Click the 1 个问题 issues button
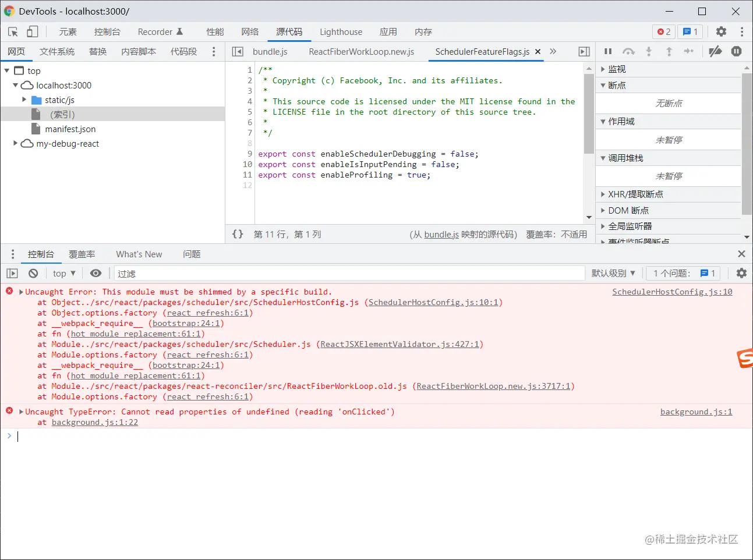Image resolution: width=753 pixels, height=560 pixels. coord(683,273)
